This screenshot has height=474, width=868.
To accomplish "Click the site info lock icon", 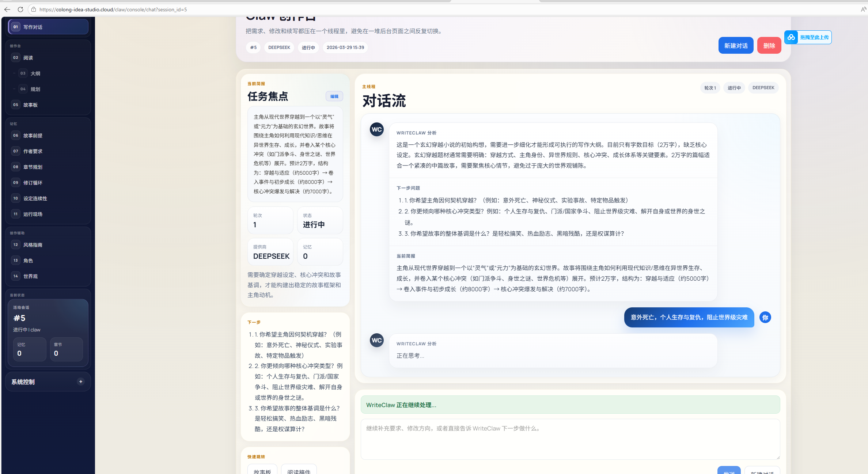I will point(34,10).
